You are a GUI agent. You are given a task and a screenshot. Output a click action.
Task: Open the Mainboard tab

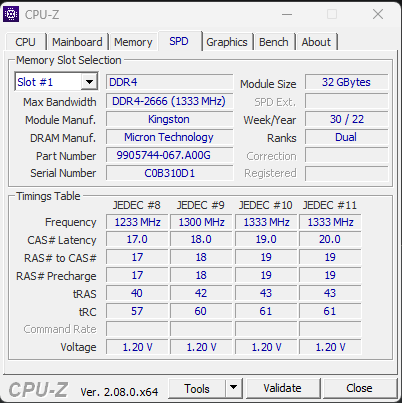click(77, 42)
